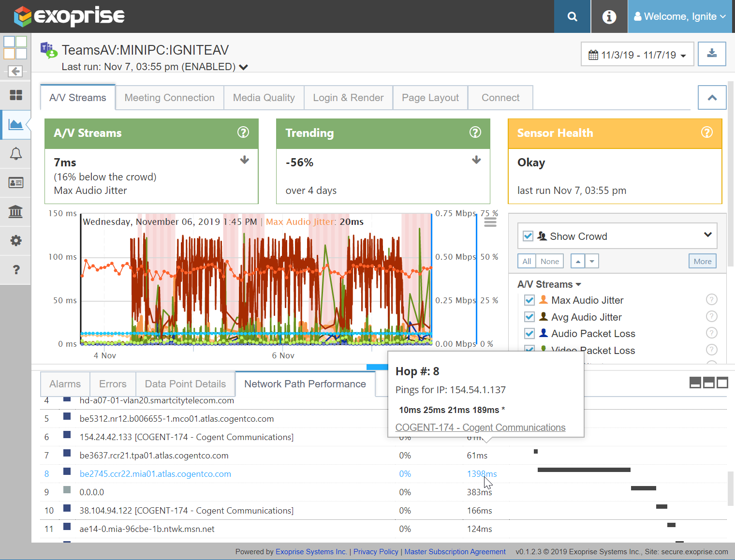Open Exoprise Systems Inc. footer link
Screen dimensions: 735x560
[x=311, y=552]
